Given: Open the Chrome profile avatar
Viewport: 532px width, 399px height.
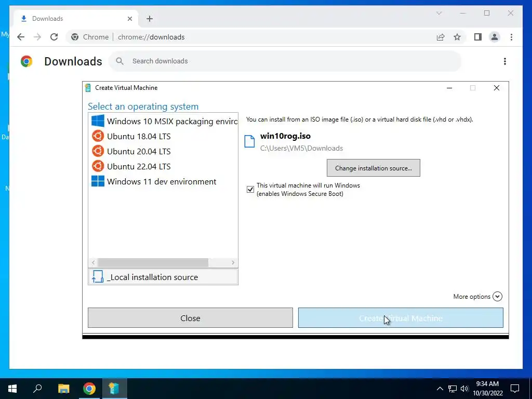Looking at the screenshot, I should coord(495,37).
